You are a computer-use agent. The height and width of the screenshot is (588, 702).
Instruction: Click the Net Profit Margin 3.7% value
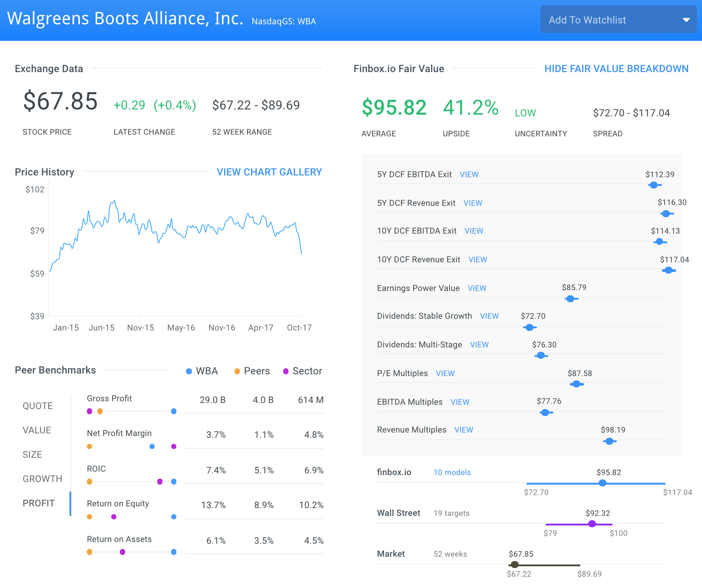216,435
